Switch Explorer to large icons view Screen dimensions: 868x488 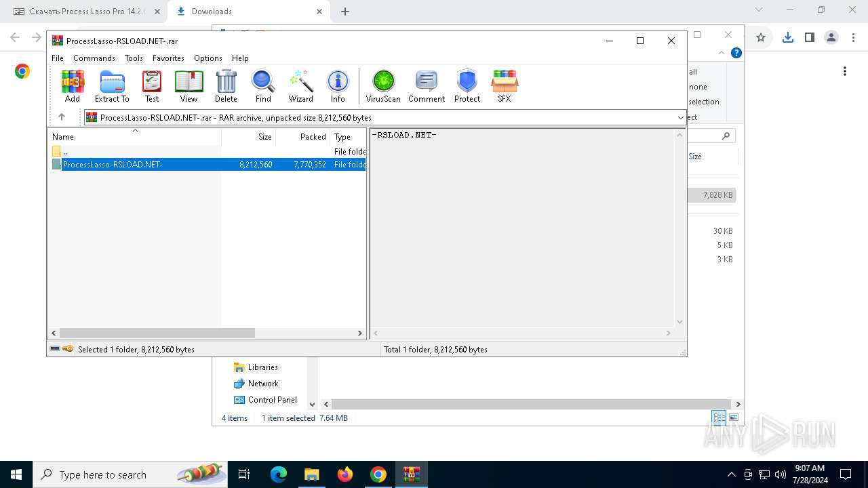[x=733, y=418]
